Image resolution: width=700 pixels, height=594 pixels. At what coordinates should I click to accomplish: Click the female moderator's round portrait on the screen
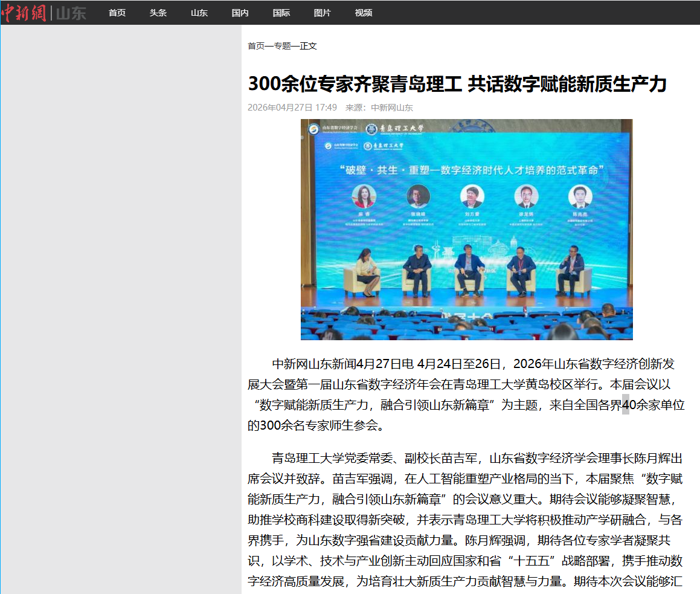[364, 196]
